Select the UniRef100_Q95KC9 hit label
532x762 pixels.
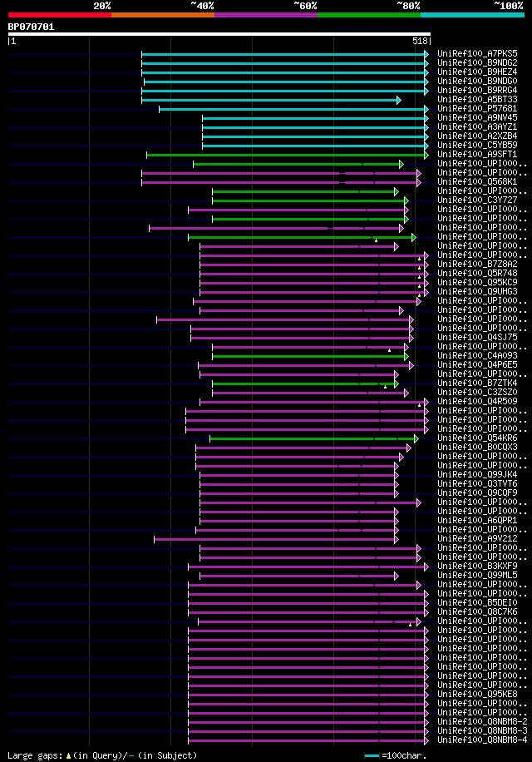(477, 283)
